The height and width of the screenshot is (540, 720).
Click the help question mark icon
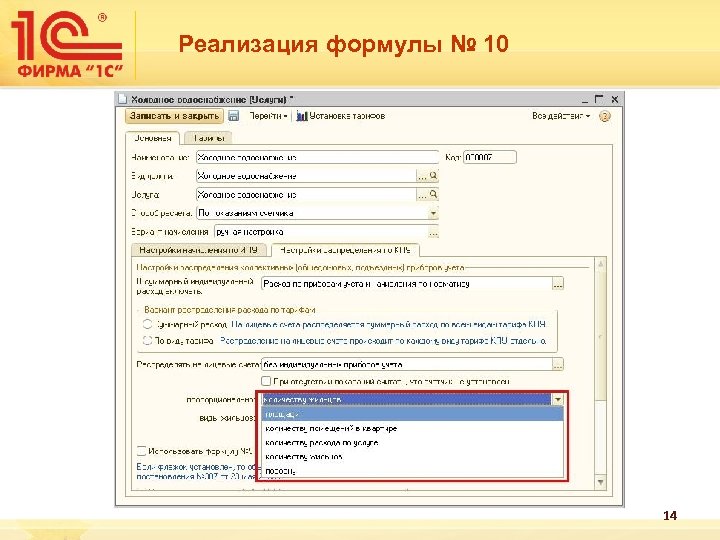(605, 116)
